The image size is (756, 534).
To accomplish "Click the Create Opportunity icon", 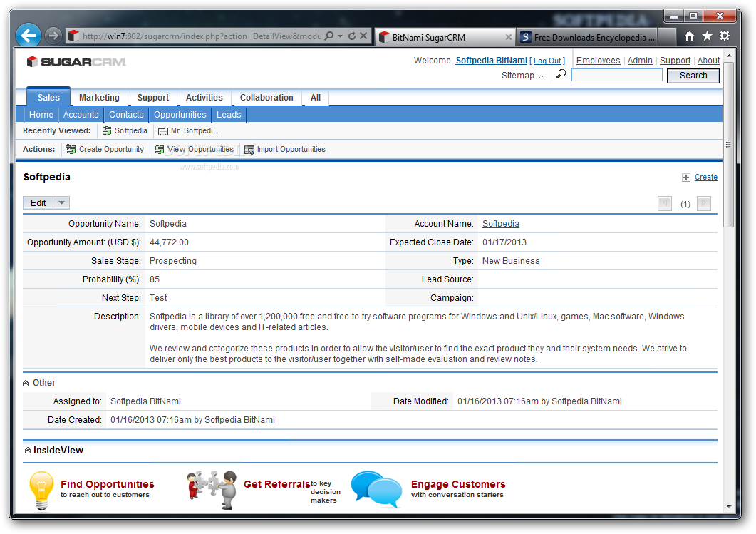I will tap(71, 149).
